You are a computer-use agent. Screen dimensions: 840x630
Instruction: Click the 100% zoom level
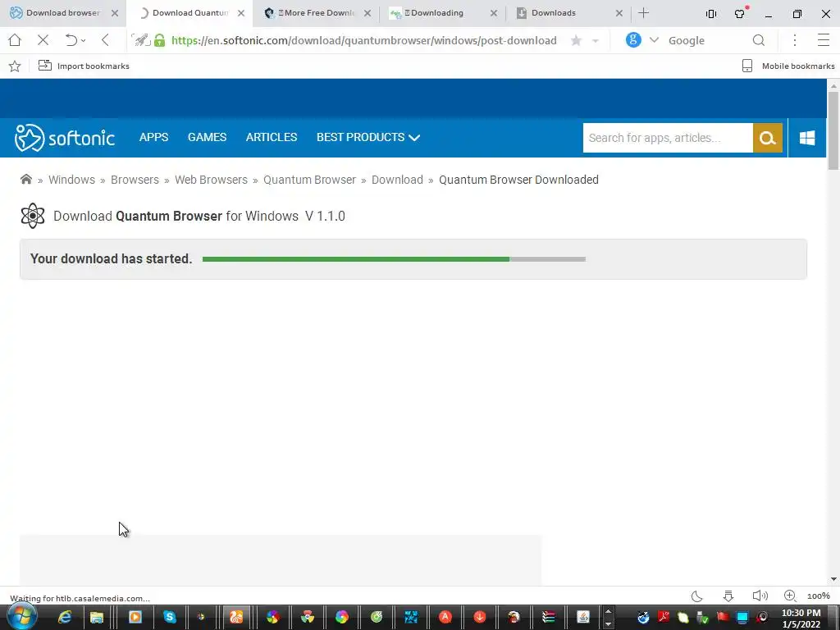[819, 596]
